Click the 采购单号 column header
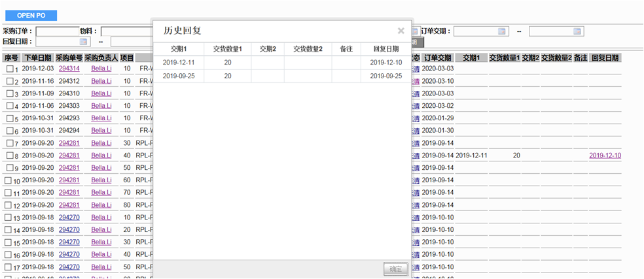The width and height of the screenshot is (644, 279). (x=69, y=58)
